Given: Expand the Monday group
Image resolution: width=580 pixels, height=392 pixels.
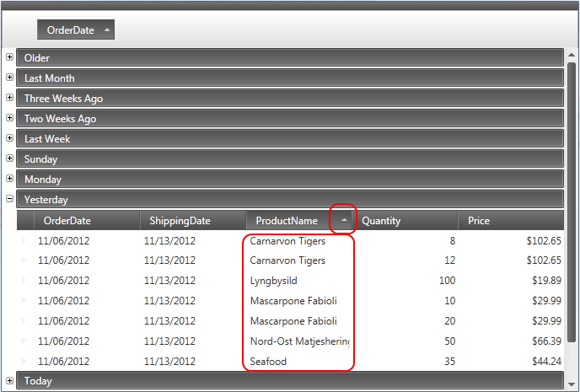Looking at the screenshot, I should click(x=9, y=179).
